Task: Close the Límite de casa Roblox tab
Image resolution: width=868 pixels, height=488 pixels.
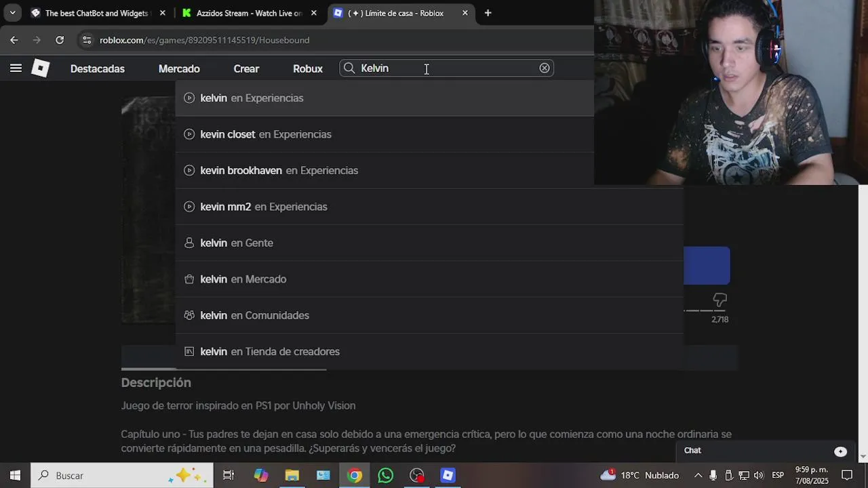Action: [465, 13]
